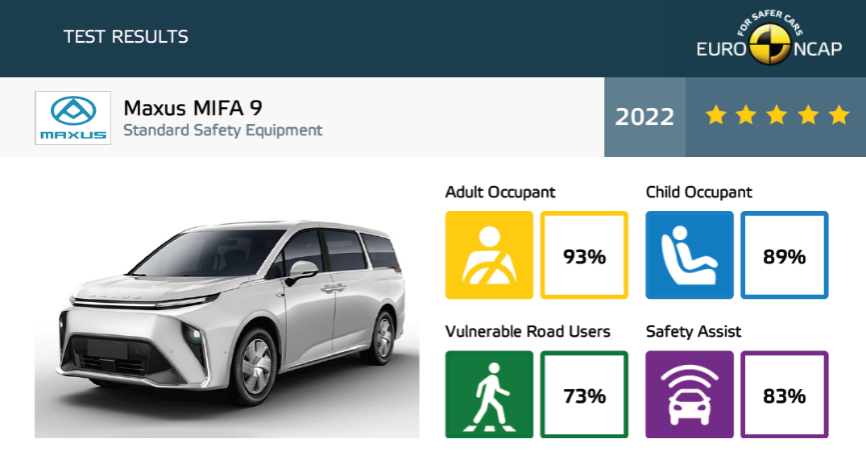Select the 89% Child Occupant score box

[x=784, y=256]
